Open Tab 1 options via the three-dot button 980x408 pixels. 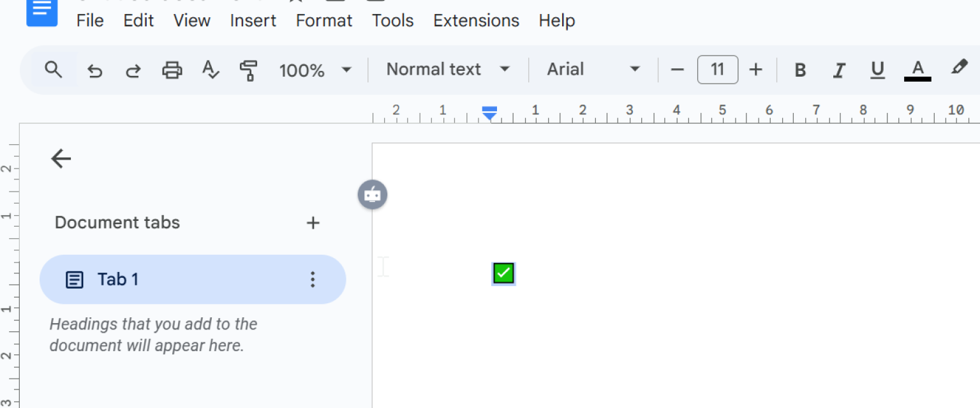tap(313, 279)
